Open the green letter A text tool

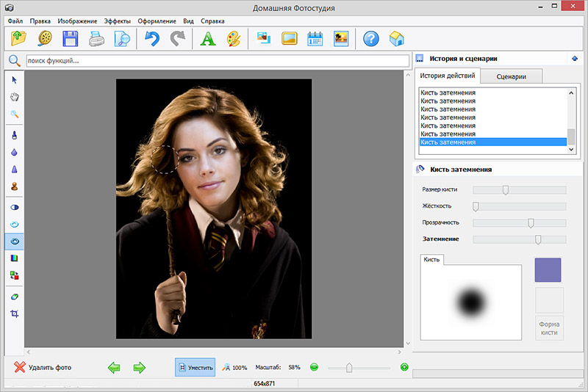[x=207, y=39]
